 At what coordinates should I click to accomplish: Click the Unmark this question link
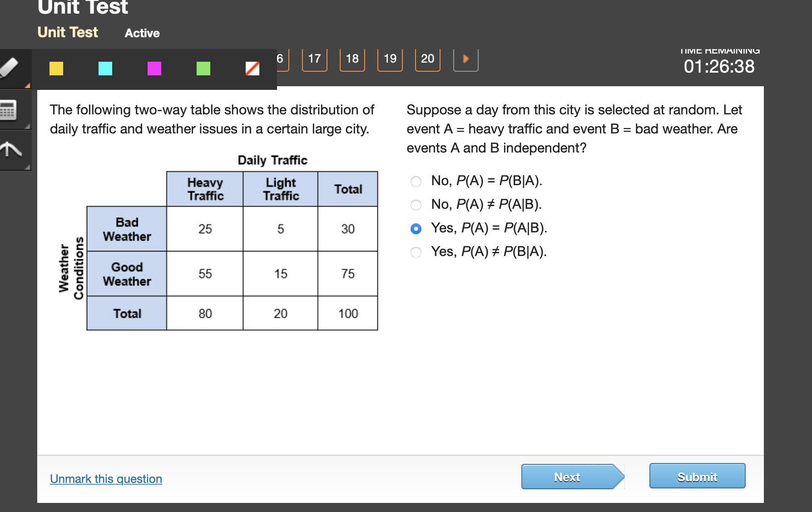(106, 479)
